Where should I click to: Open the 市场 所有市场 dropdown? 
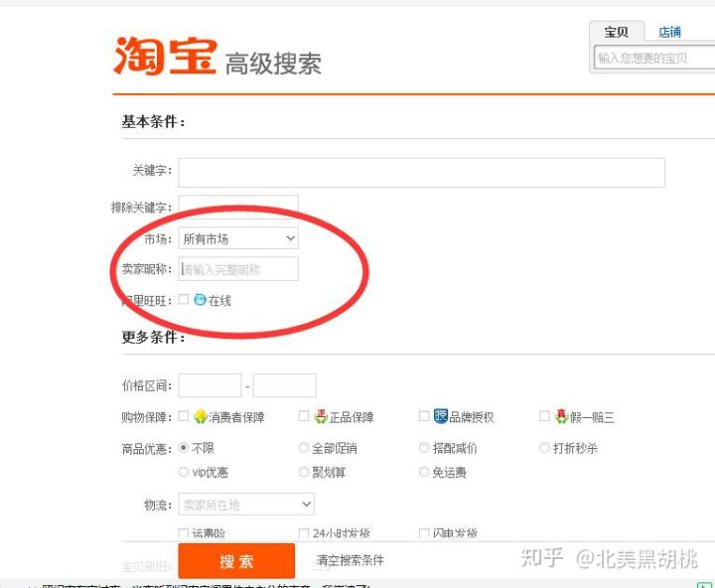238,238
